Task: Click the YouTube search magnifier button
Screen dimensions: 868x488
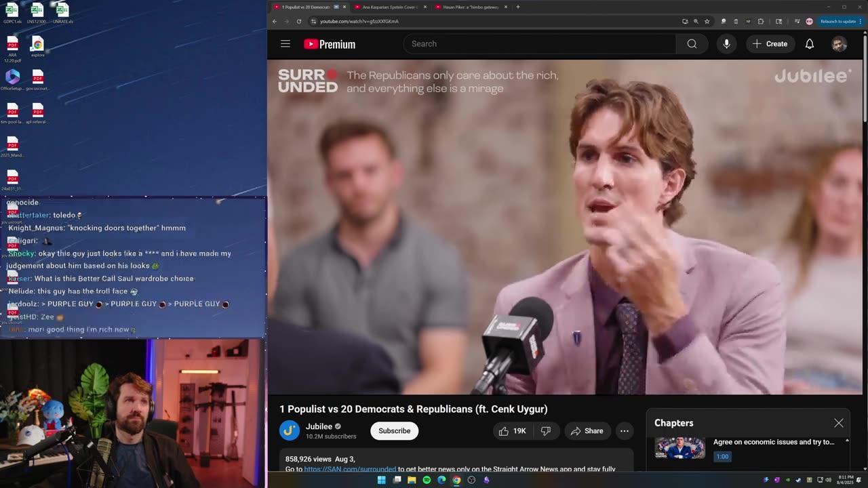Action: point(692,44)
